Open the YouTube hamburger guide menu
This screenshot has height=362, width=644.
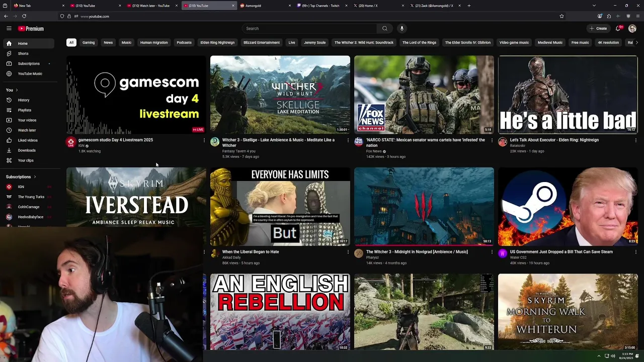(9, 29)
